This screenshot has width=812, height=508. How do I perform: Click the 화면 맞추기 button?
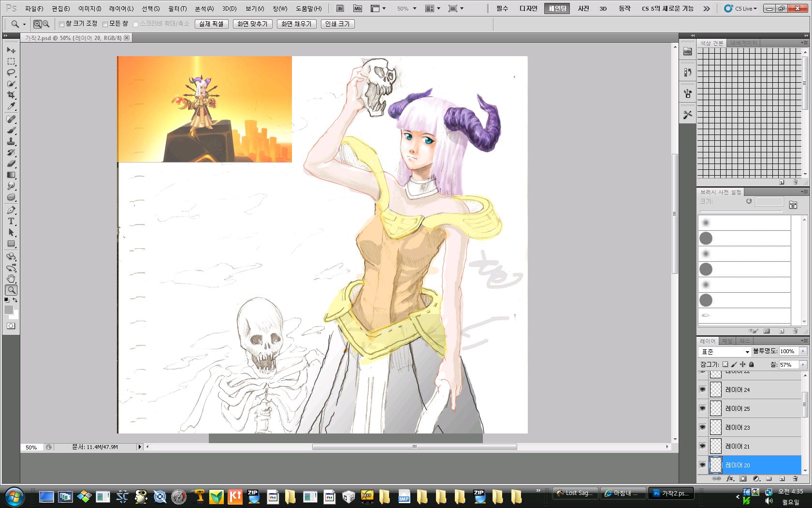(x=252, y=24)
